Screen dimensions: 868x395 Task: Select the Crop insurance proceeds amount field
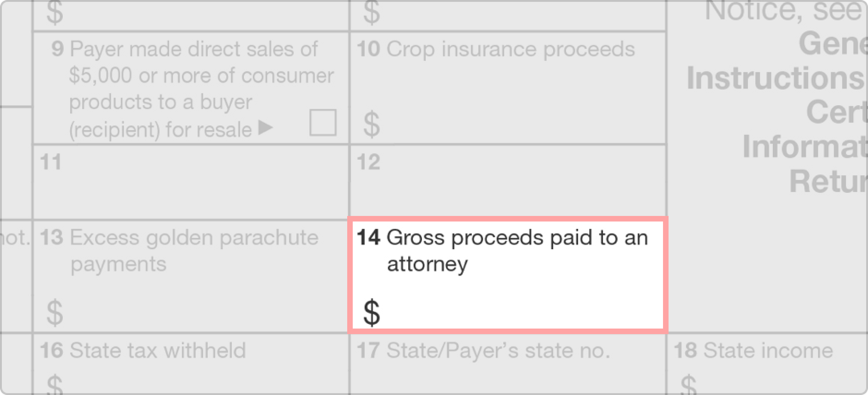click(508, 88)
